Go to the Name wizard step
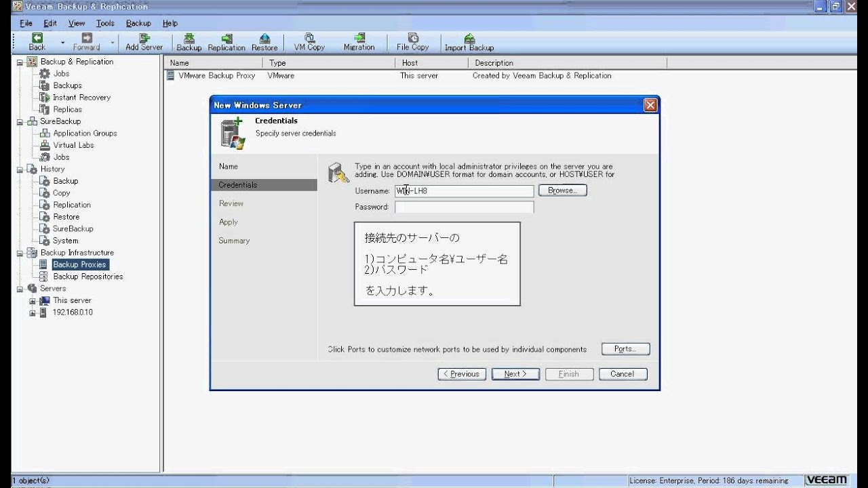This screenshot has width=868, height=488. coord(229,167)
